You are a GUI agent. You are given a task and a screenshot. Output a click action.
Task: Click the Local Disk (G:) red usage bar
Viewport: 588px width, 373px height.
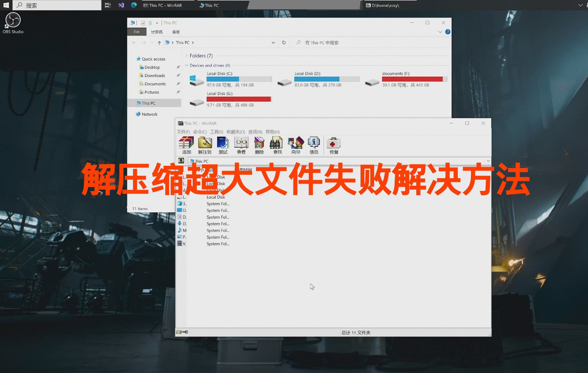click(x=239, y=99)
